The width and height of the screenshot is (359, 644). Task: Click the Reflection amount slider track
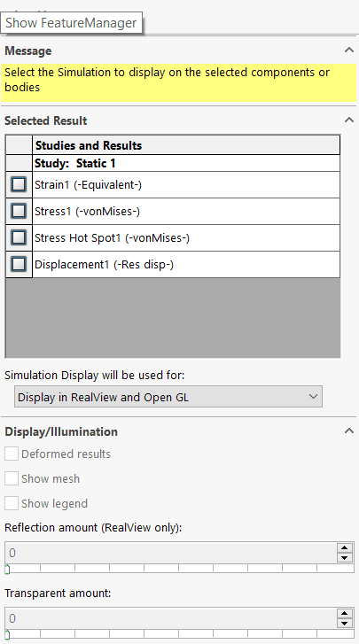(x=179, y=569)
